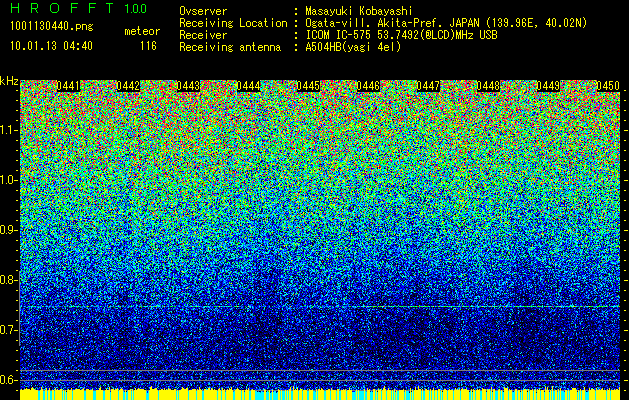Click the 0448 time marker
This screenshot has height=400, width=629.
(488, 86)
